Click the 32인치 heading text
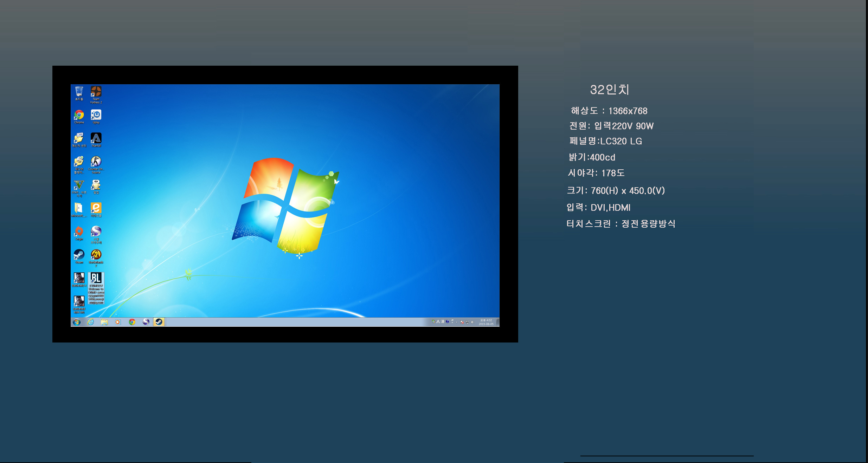The width and height of the screenshot is (868, 463). click(610, 90)
